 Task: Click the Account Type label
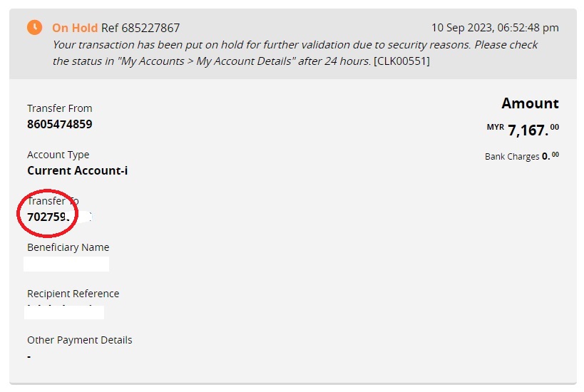58,155
